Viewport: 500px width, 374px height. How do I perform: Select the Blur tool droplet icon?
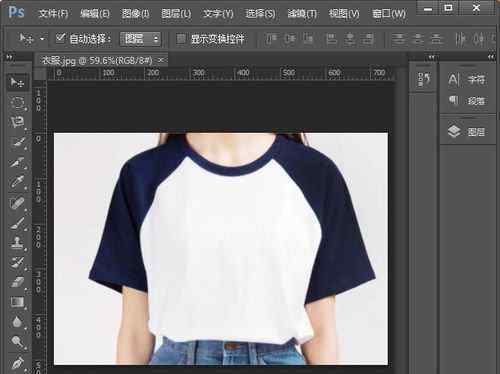click(x=17, y=322)
